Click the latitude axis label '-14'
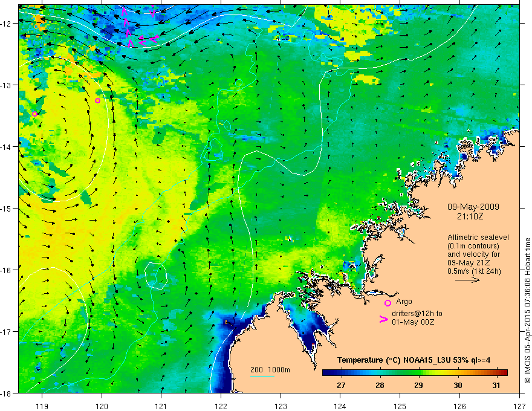Viewport: 532px width, 411px height. (7, 147)
